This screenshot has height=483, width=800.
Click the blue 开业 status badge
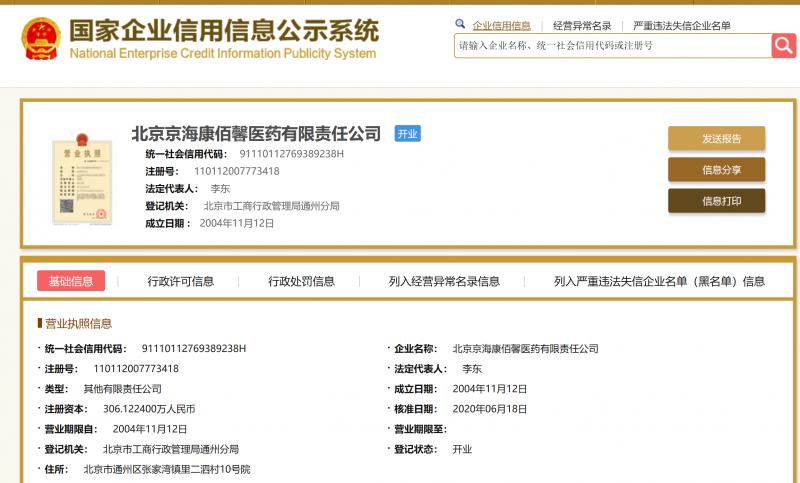point(408,134)
